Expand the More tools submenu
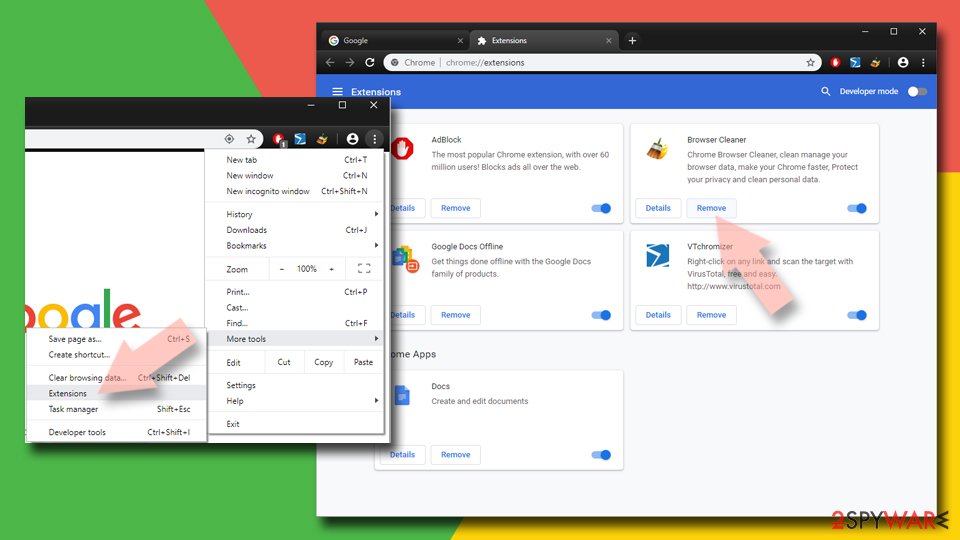 (x=296, y=339)
